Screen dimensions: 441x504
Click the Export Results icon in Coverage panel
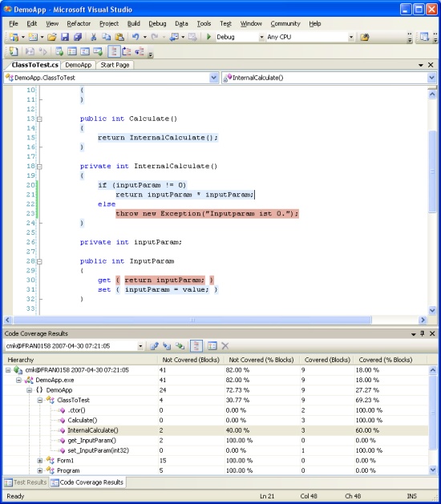click(x=155, y=346)
